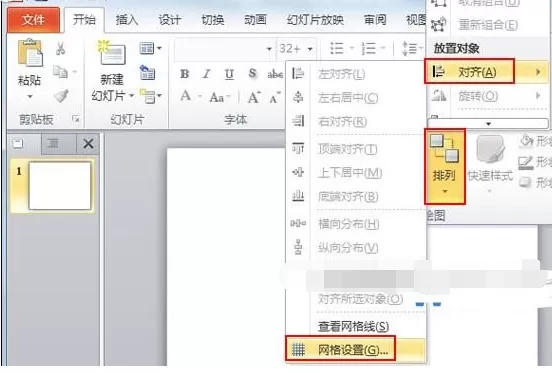The width and height of the screenshot is (552, 373).
Task: Switch to the 动画 (Animations) tab
Action: [255, 20]
